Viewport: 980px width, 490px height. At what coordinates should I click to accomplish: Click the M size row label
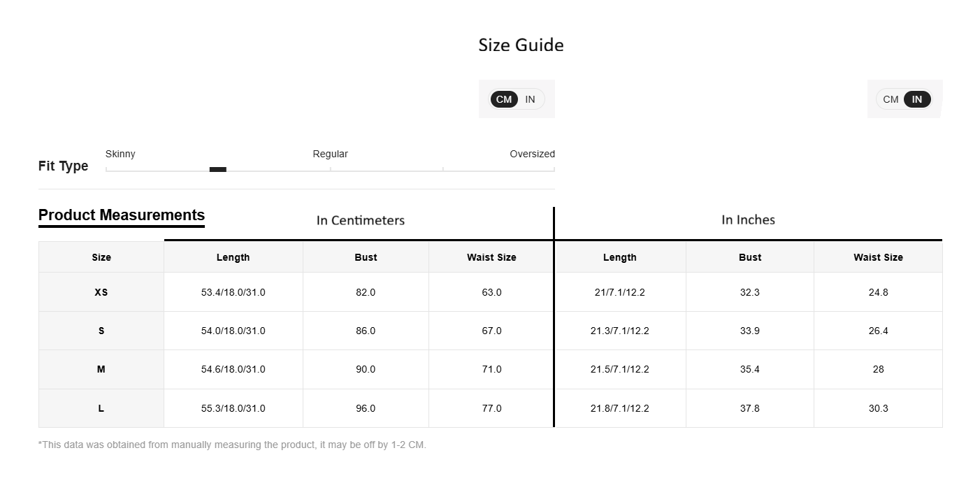point(101,369)
